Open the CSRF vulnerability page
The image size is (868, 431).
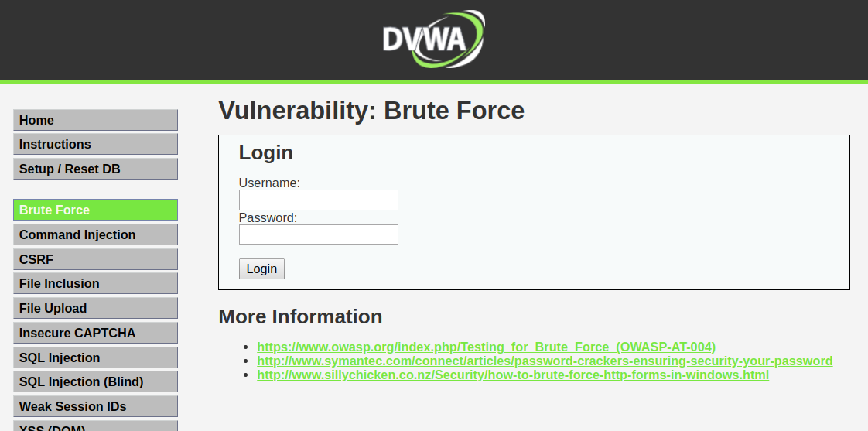pyautogui.click(x=95, y=259)
